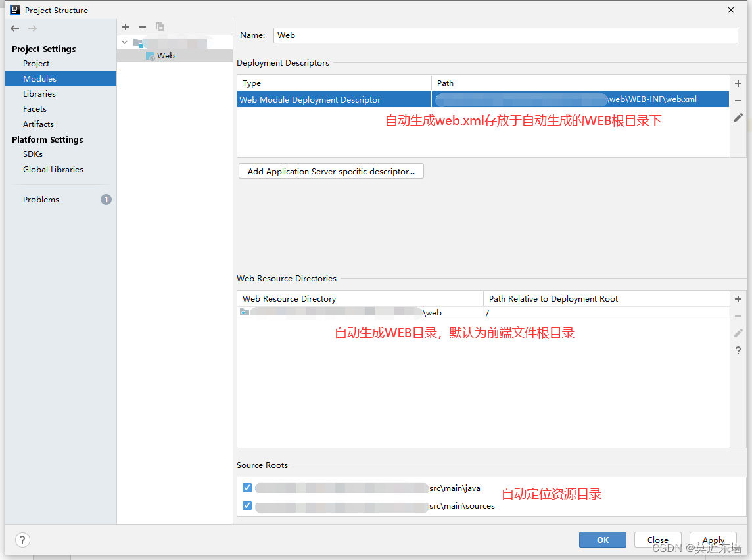Click the Path column header
Viewport: 752px width, 560px height.
[x=580, y=83]
